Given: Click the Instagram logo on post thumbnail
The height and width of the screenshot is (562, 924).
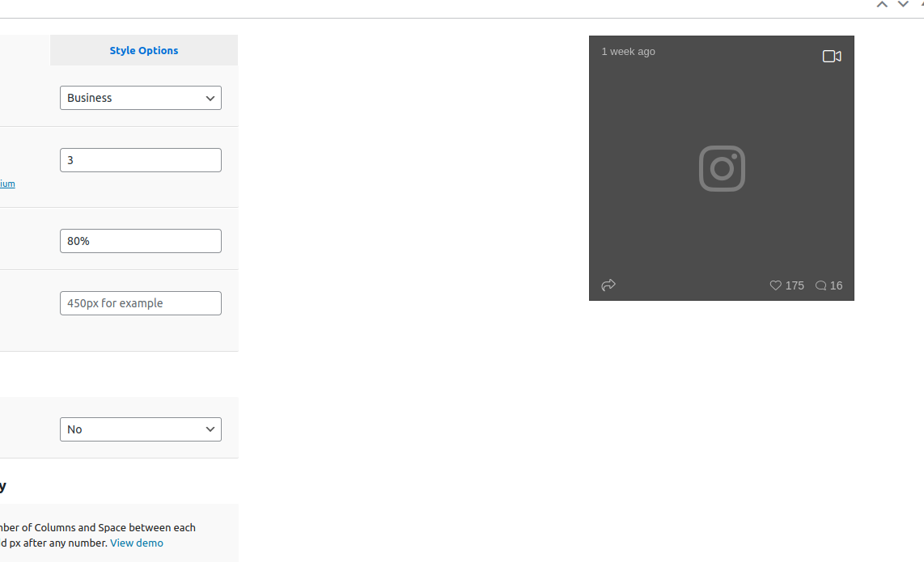Looking at the screenshot, I should tap(722, 168).
